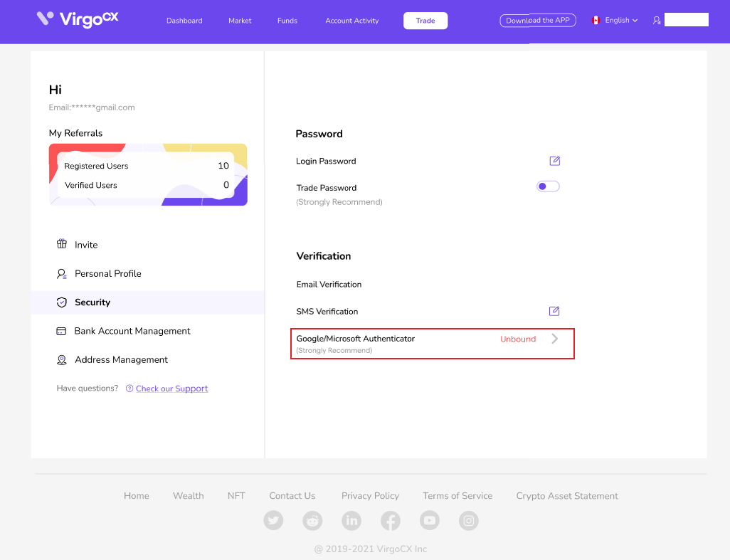Open the English language dropdown
Image resolution: width=730 pixels, height=560 pixels.
(615, 21)
